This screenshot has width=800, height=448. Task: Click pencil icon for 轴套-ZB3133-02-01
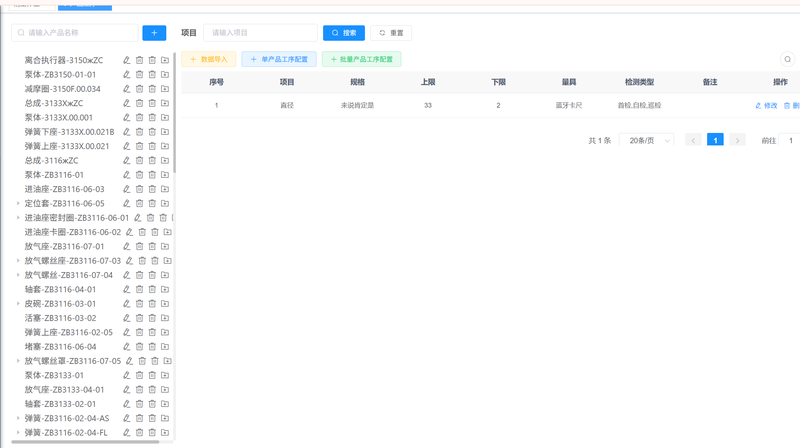[127, 404]
